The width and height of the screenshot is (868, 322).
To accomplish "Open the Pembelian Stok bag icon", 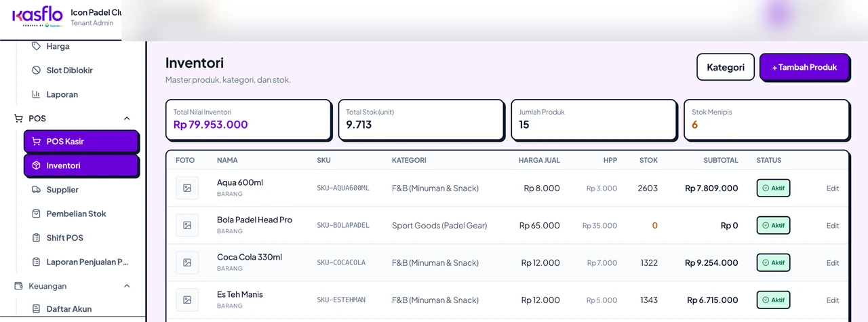I will click(x=36, y=214).
